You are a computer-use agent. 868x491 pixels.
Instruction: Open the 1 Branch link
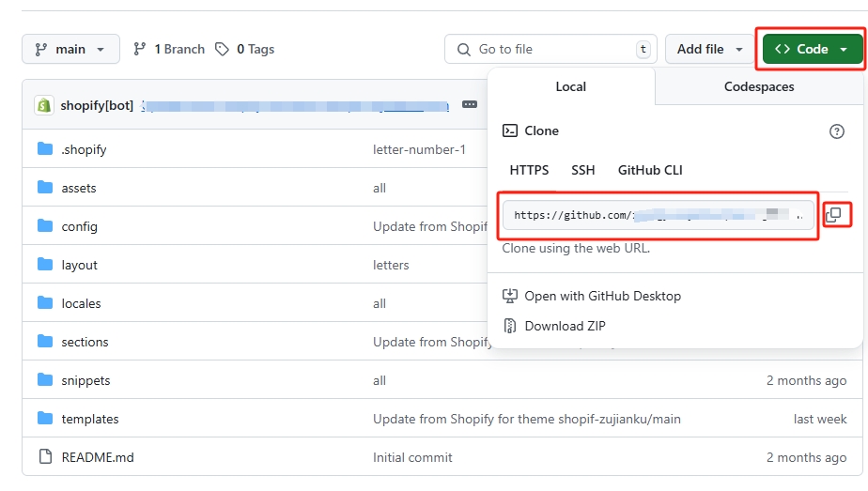click(169, 49)
